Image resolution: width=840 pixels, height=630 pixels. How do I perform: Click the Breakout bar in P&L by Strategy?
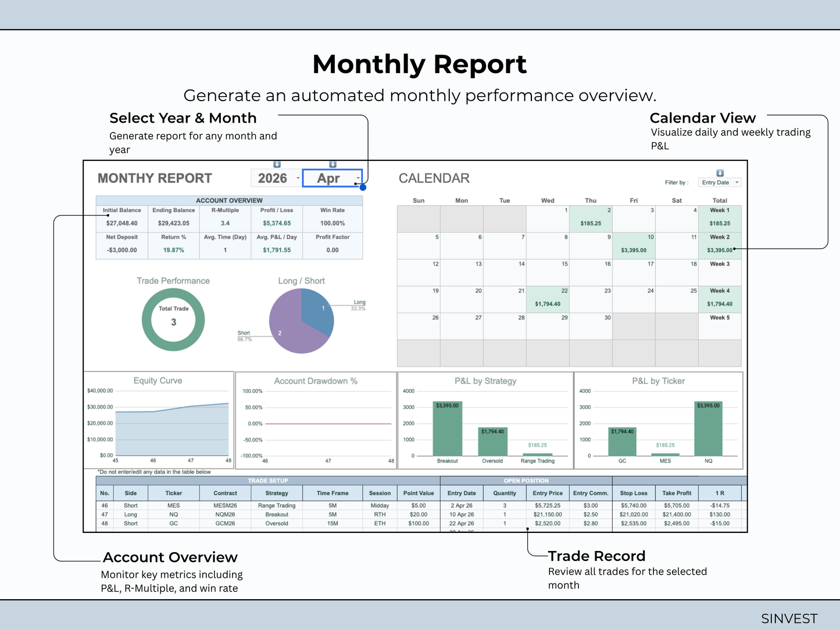[448, 428]
